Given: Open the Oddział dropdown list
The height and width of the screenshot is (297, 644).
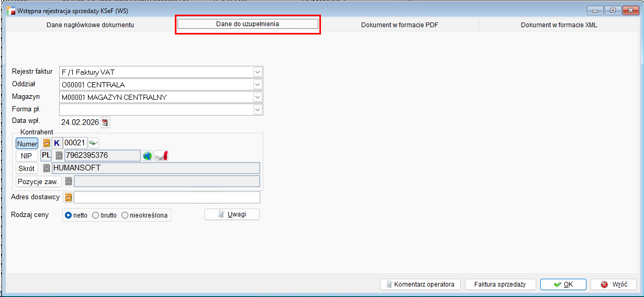Looking at the screenshot, I should pos(257,84).
